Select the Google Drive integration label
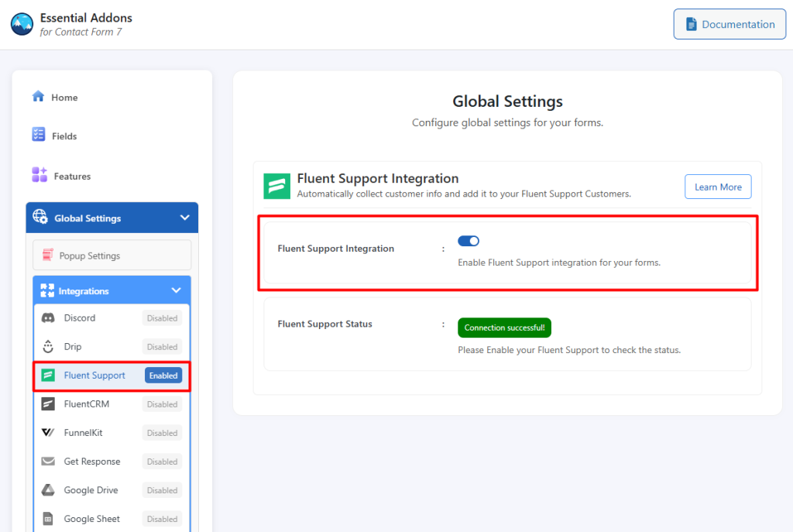Screen dimensions: 793x532 pyautogui.click(x=91, y=490)
